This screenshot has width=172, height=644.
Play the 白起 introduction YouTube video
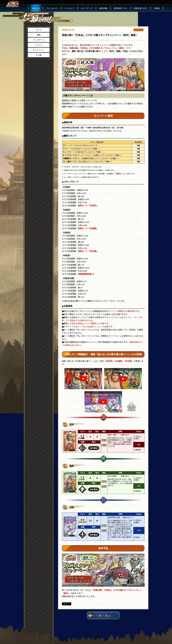pos(103,402)
